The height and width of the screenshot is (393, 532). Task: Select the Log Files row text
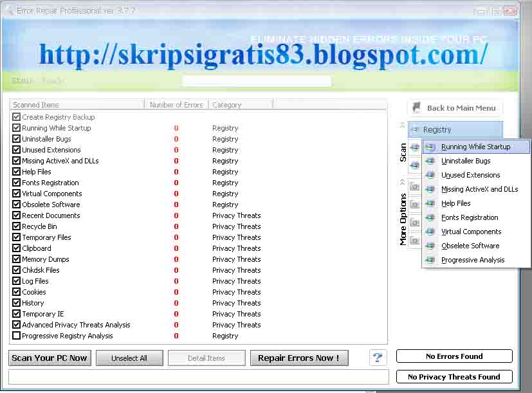pyautogui.click(x=35, y=281)
